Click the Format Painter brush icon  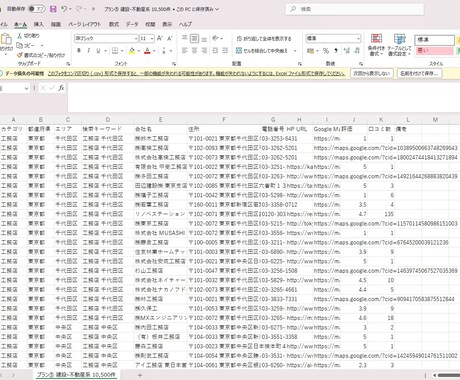click(19, 55)
